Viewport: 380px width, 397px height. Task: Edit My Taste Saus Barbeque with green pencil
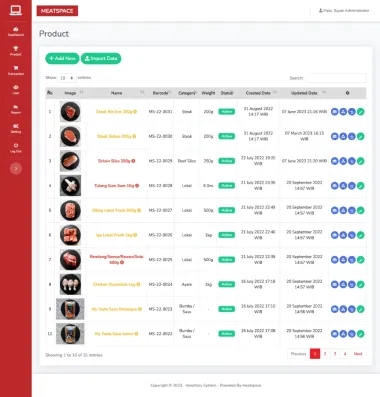[360, 309]
